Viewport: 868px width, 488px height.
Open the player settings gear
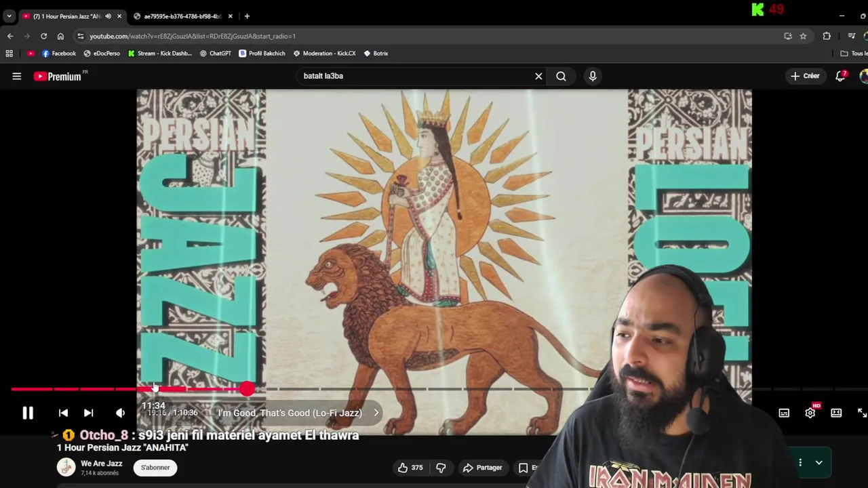point(810,413)
